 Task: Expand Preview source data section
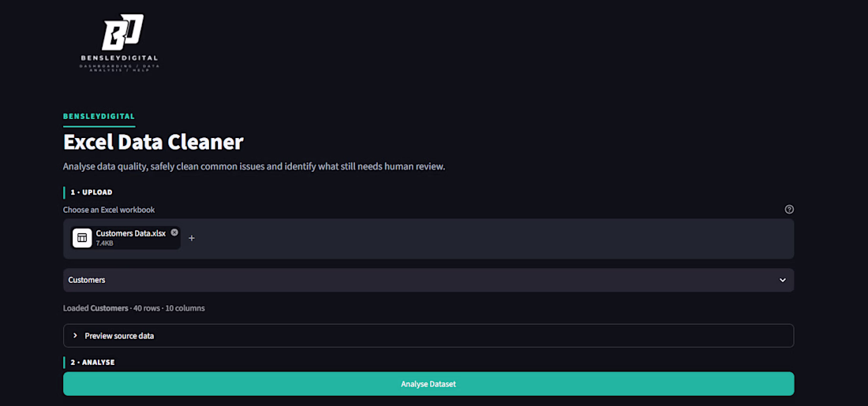tap(428, 335)
